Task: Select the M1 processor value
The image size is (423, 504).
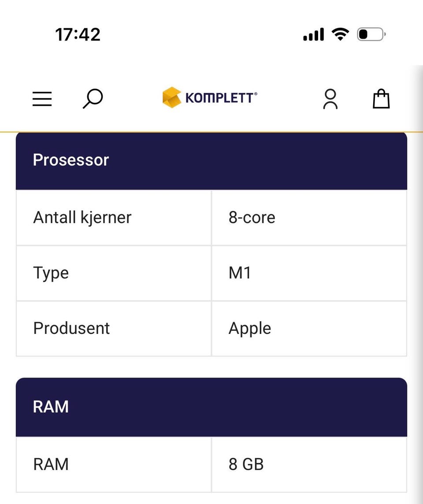Action: (240, 273)
